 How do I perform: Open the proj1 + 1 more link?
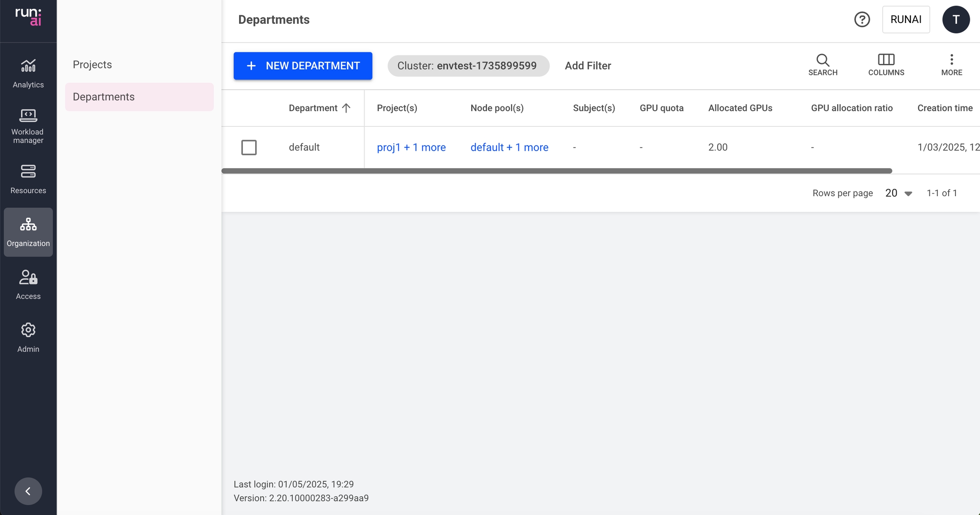[411, 147]
